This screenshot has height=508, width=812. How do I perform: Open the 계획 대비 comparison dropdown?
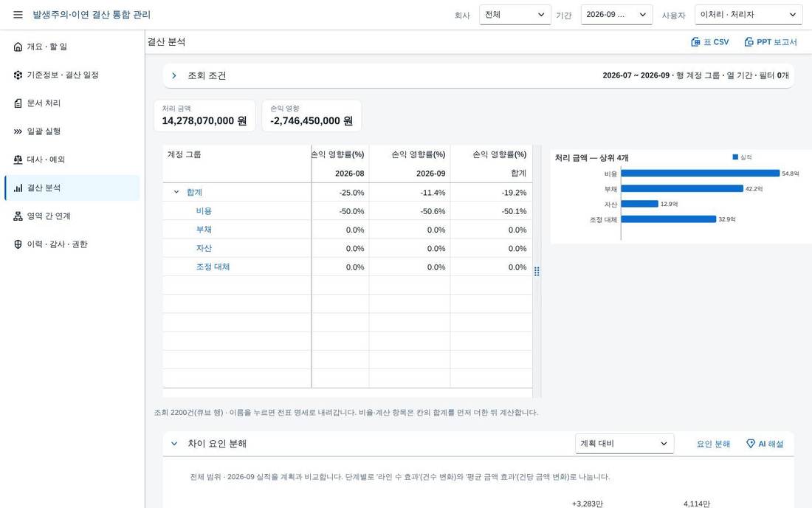tap(624, 444)
